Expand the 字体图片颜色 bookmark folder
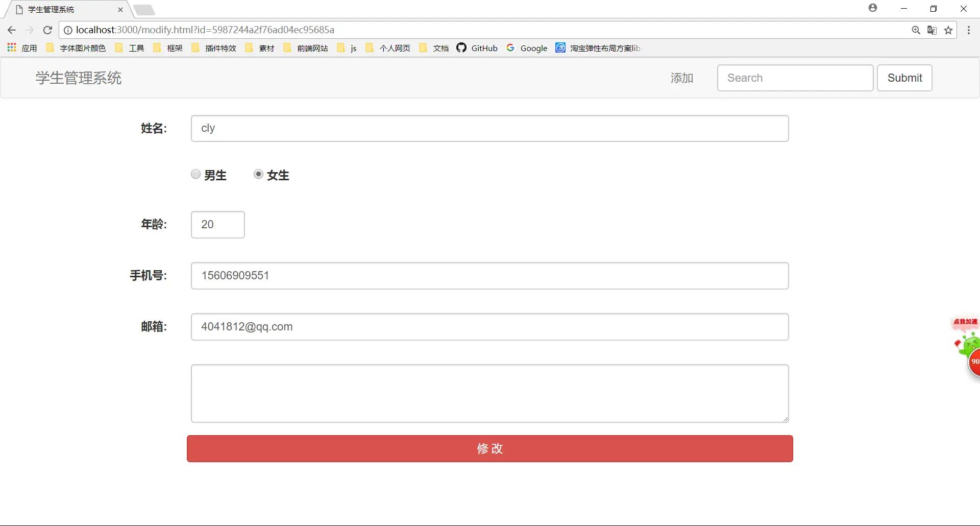 (76, 48)
